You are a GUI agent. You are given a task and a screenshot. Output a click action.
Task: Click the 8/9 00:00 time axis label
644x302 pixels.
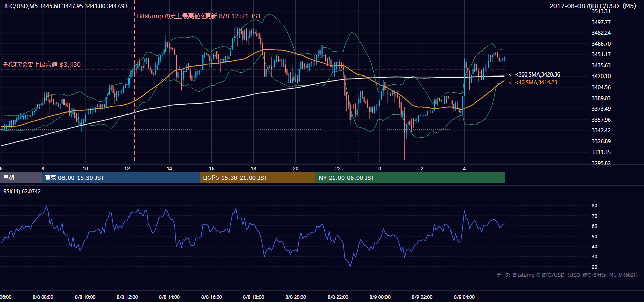tap(380, 297)
